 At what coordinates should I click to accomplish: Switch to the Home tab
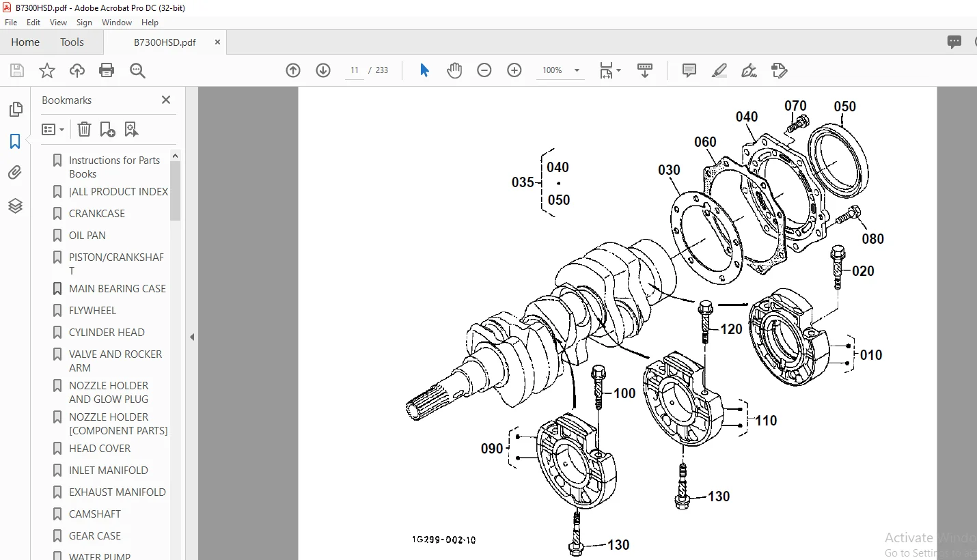point(25,42)
